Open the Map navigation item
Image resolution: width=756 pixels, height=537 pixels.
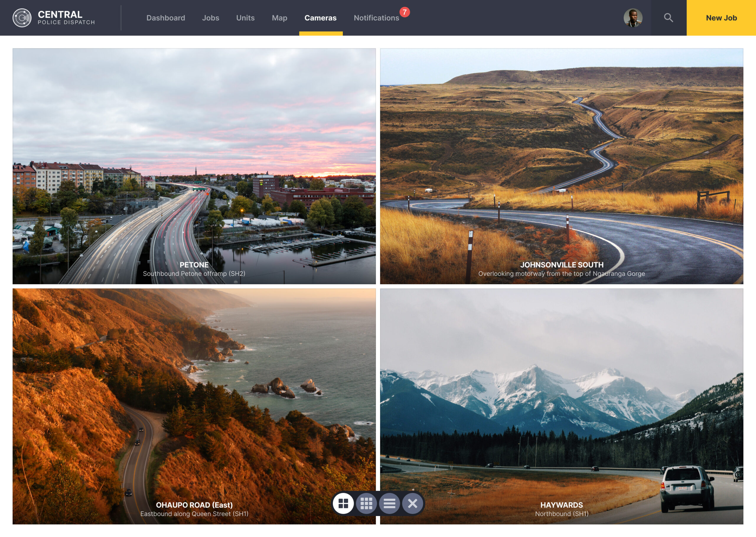tap(279, 17)
